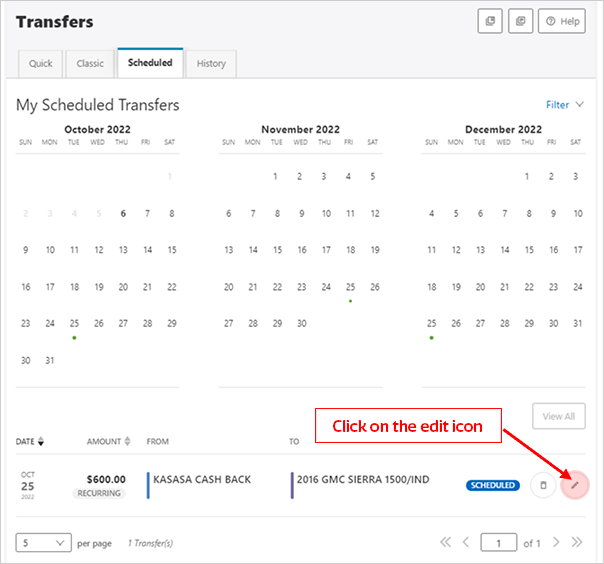Select November 25 on the calendar

350,287
